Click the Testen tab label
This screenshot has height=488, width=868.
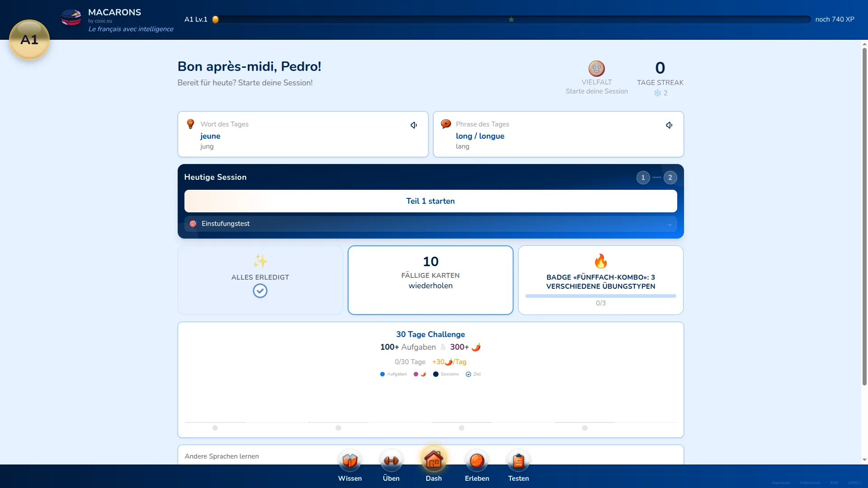[519, 479]
